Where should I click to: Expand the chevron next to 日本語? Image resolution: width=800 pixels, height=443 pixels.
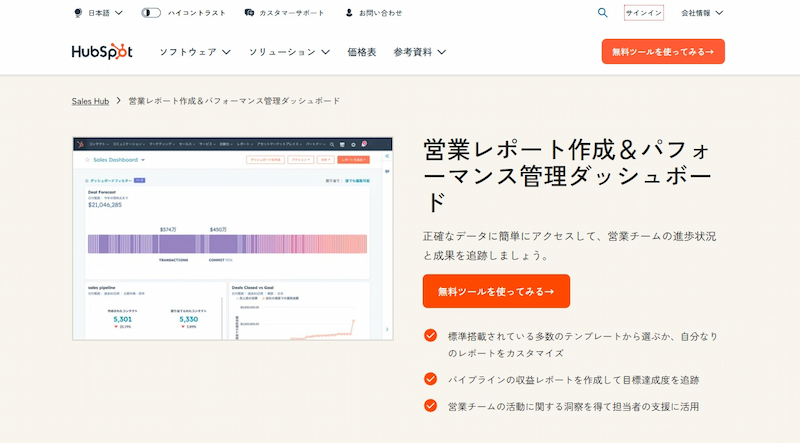pyautogui.click(x=119, y=13)
